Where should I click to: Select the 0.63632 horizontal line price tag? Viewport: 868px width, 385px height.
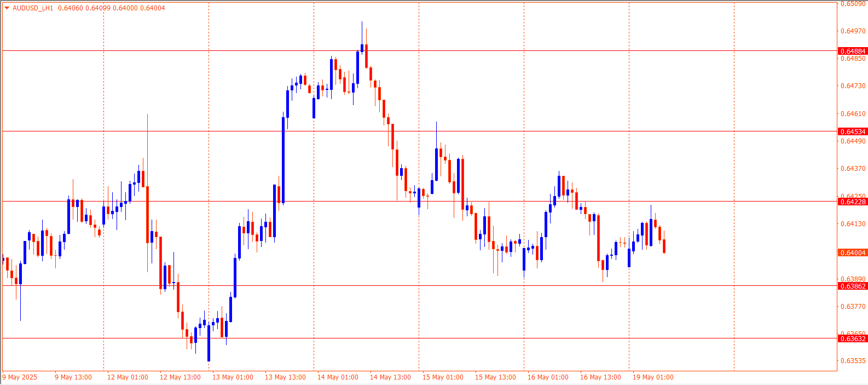point(853,338)
